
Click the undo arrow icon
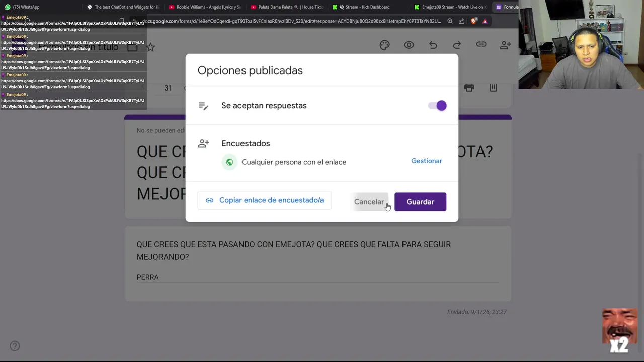(x=433, y=45)
